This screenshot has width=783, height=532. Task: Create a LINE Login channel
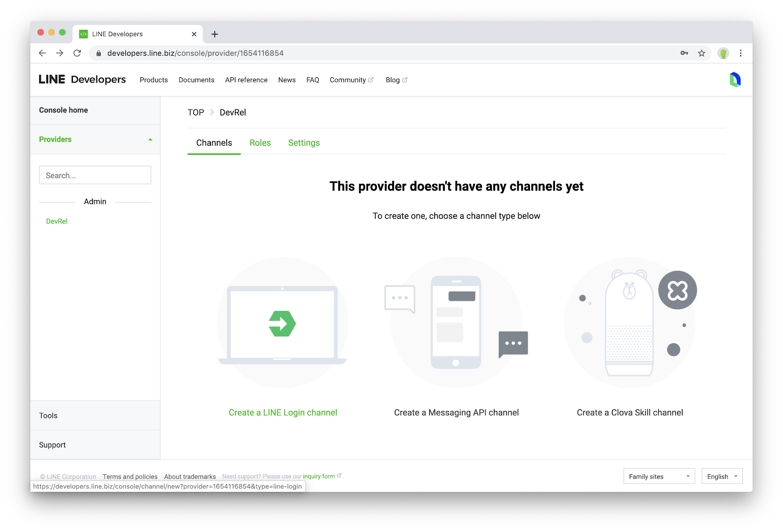click(x=283, y=413)
